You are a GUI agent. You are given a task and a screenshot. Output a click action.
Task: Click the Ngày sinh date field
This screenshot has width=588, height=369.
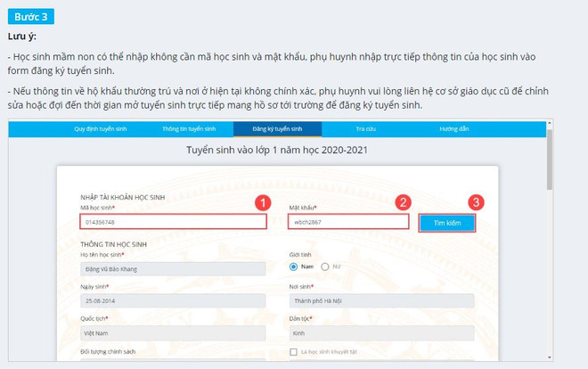(173, 301)
